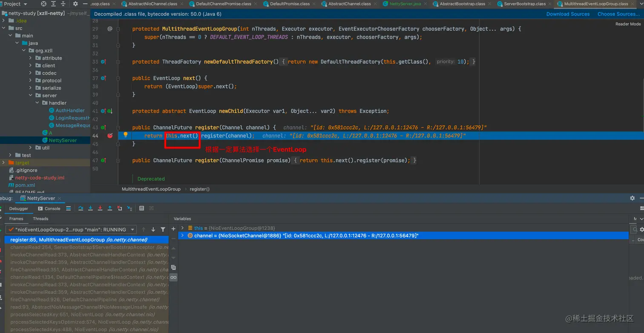The width and height of the screenshot is (644, 333).
Task: Open Project panel gear settings
Action: click(x=75, y=4)
